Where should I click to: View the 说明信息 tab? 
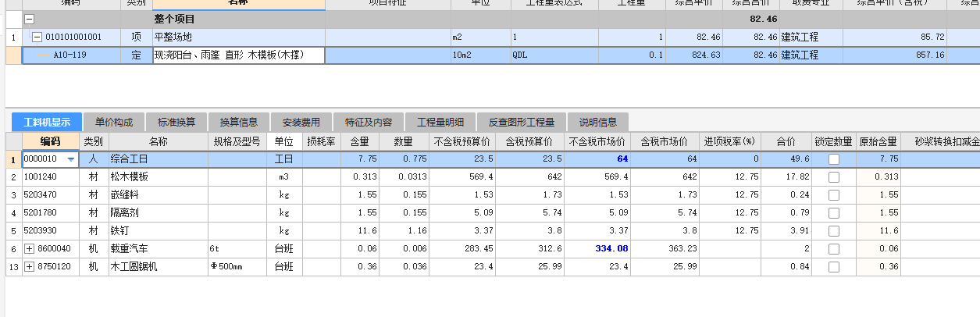coord(598,122)
